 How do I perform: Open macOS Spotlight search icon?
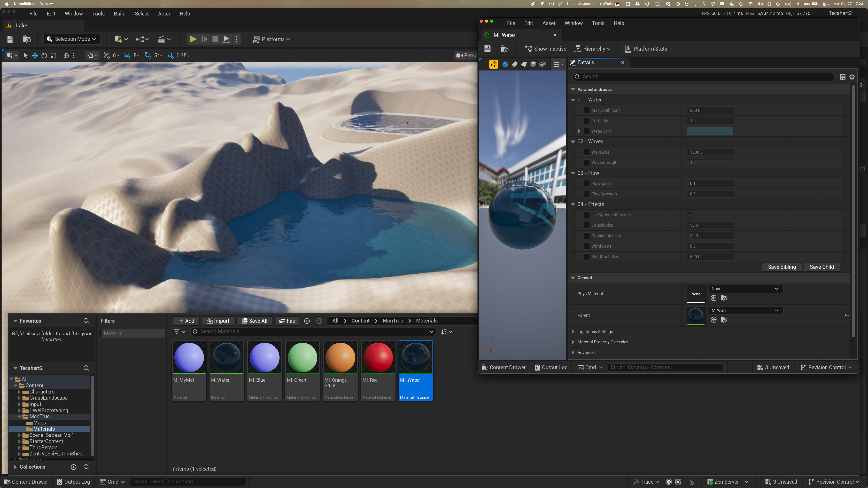[704, 4]
